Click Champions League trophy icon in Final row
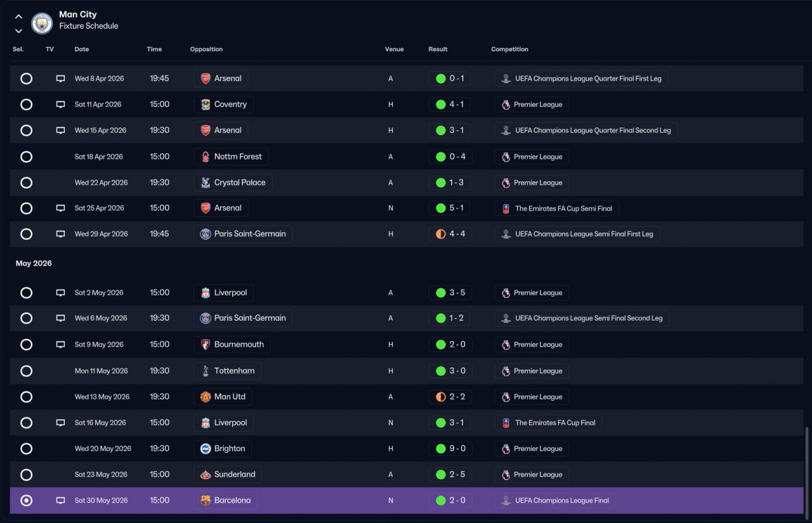Viewport: 812px width, 523px height. (506, 501)
